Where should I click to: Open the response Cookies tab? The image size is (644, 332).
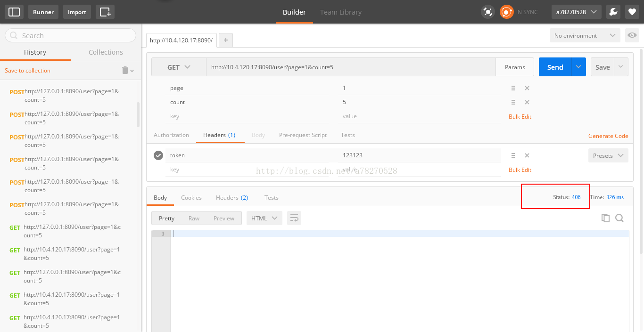click(191, 198)
